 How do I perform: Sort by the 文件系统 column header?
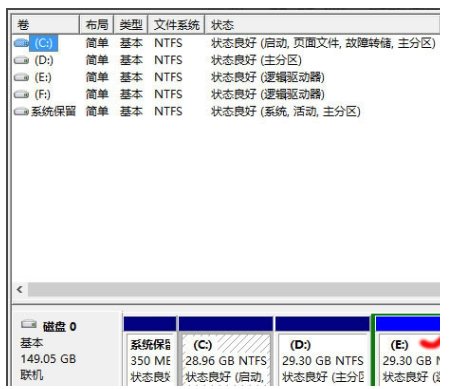coord(176,25)
